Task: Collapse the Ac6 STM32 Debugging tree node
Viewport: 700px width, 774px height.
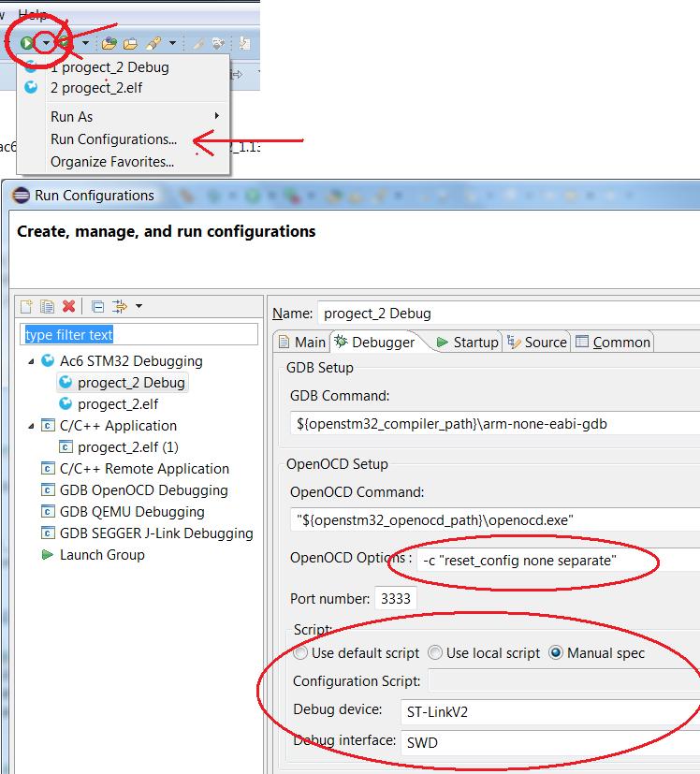Action: (32, 361)
